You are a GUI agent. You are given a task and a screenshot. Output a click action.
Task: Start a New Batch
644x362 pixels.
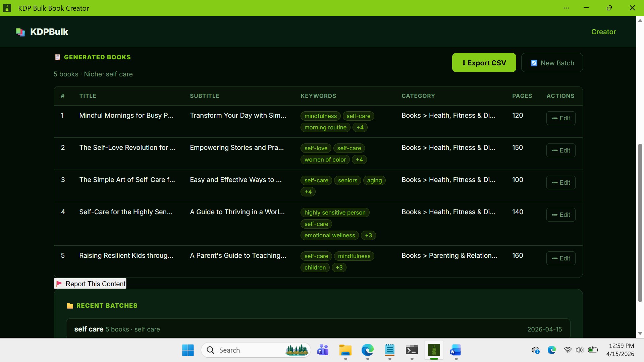click(552, 63)
